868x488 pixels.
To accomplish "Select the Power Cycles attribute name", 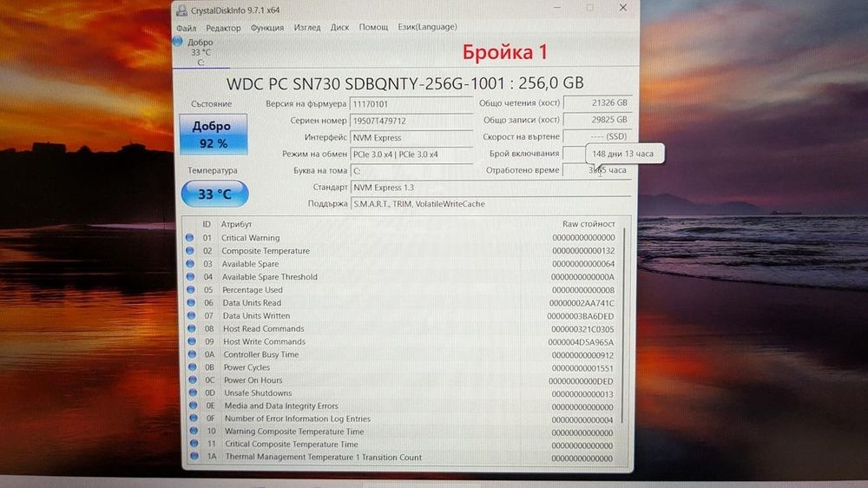I will (x=247, y=367).
